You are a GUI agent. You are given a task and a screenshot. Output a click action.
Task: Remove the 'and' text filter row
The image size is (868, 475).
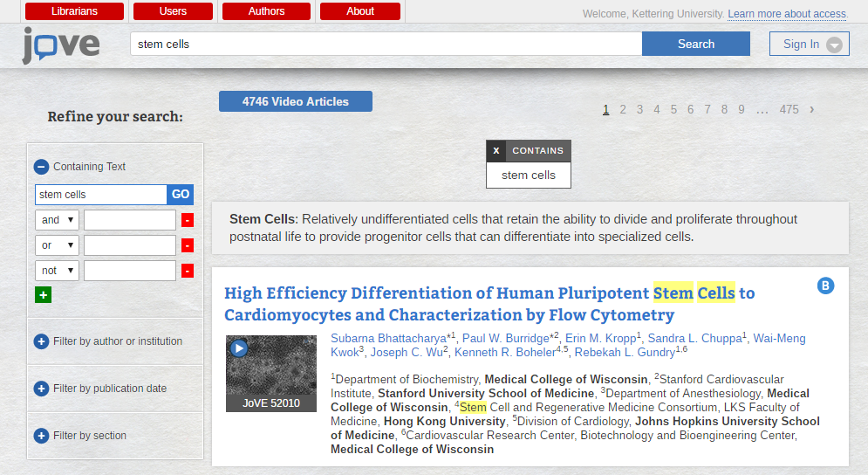tap(188, 221)
